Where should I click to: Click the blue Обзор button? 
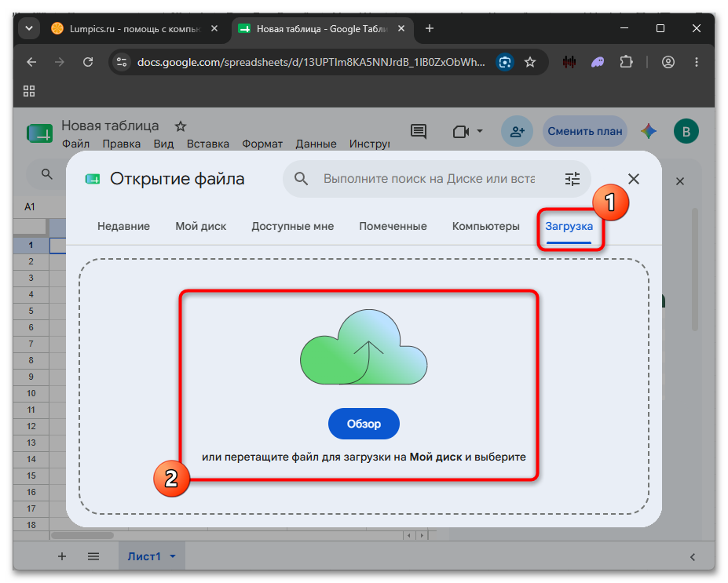[364, 424]
